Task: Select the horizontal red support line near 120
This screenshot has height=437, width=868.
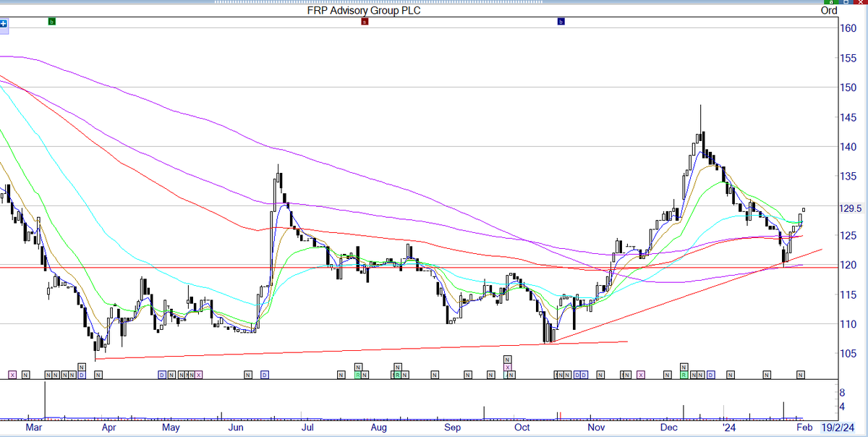Action: tap(420, 268)
